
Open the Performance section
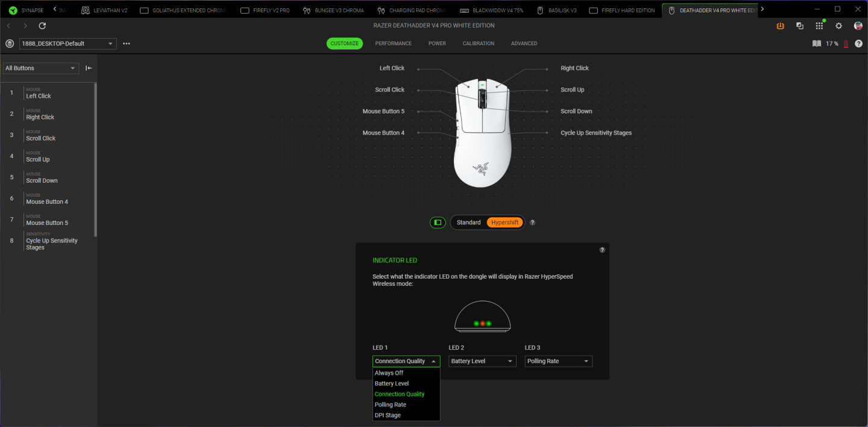394,43
